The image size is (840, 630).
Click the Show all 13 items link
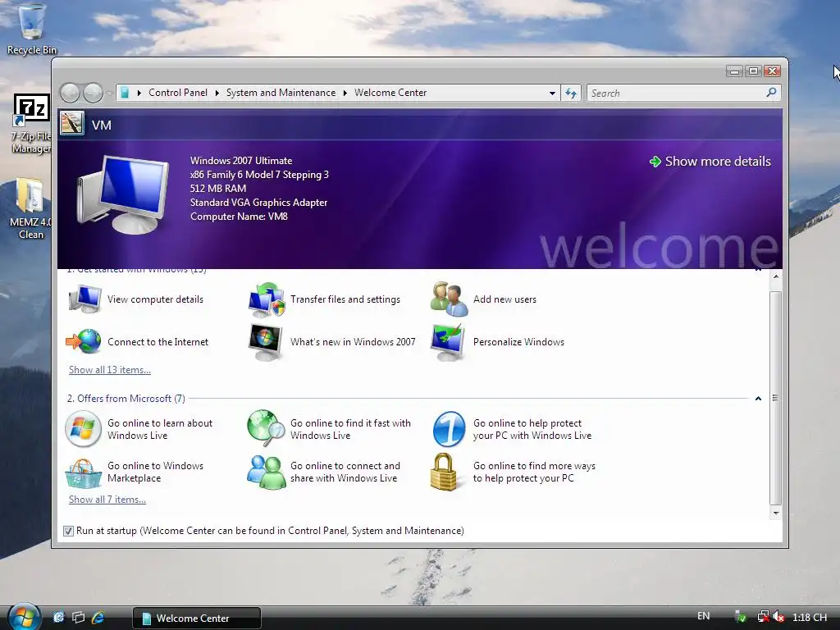[x=110, y=370]
